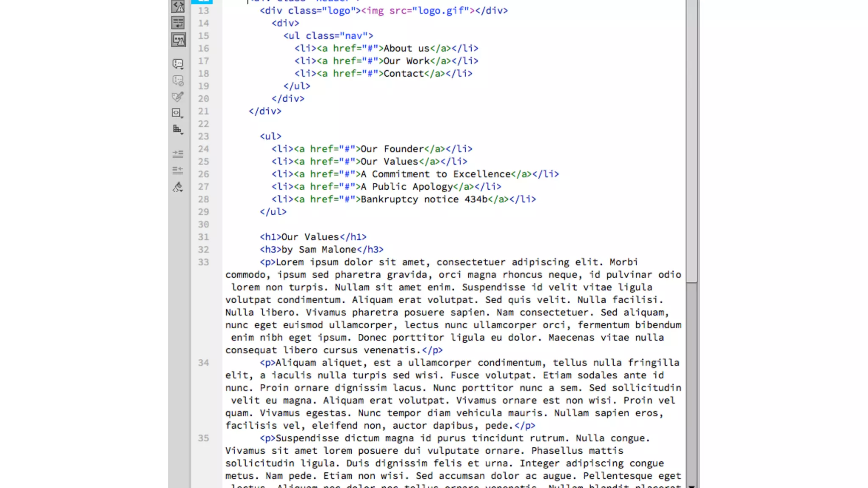Open the Apply Comment dropdown

point(178,64)
